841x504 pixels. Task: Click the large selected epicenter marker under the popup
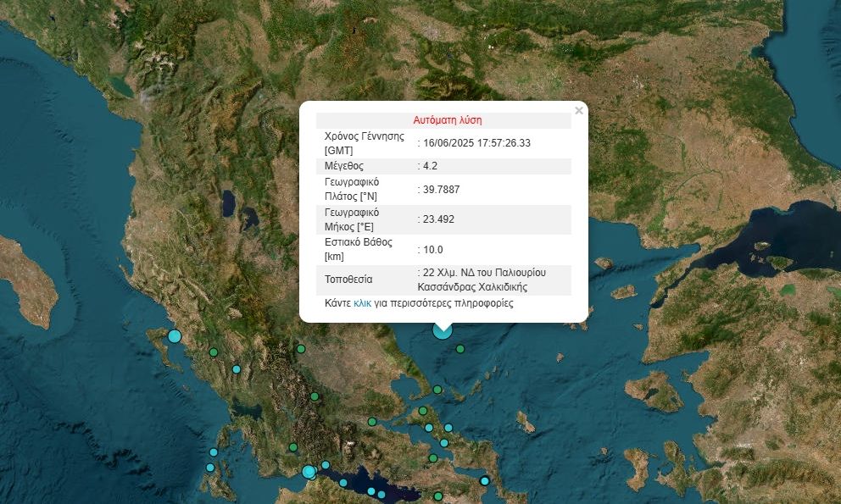(442, 330)
